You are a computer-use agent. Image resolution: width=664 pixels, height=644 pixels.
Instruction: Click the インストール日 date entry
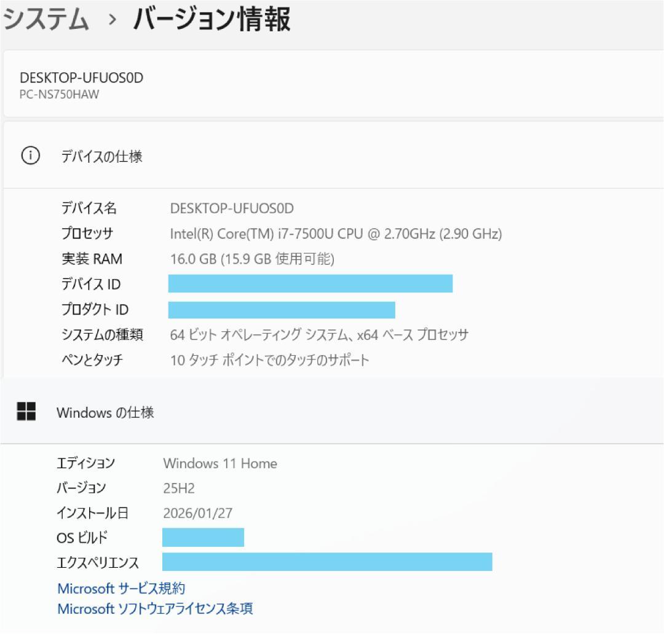pos(197,512)
